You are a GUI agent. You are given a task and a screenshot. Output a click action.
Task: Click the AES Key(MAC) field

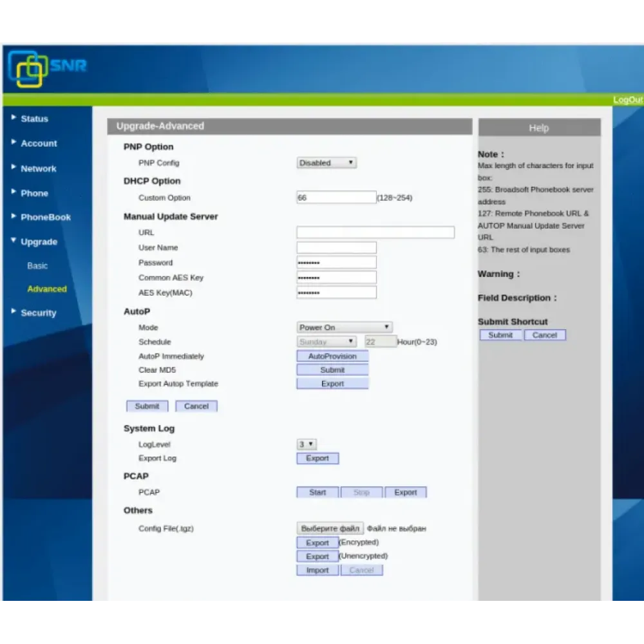[x=336, y=292]
